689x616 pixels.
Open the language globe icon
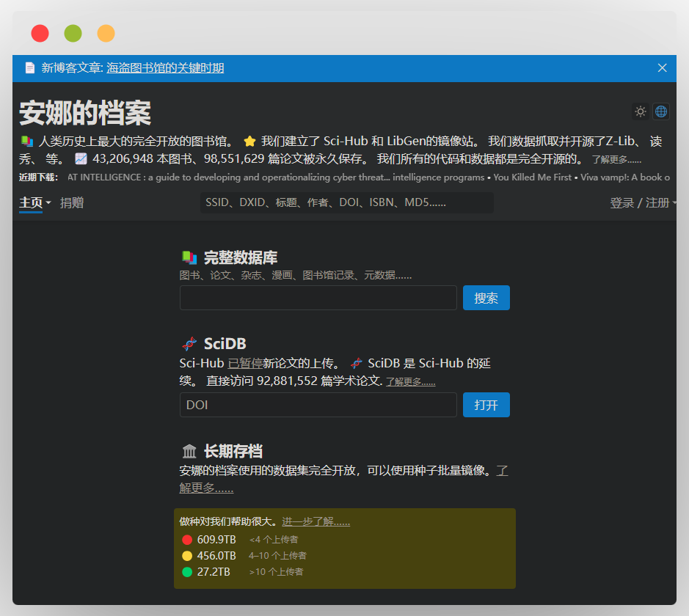(x=661, y=111)
